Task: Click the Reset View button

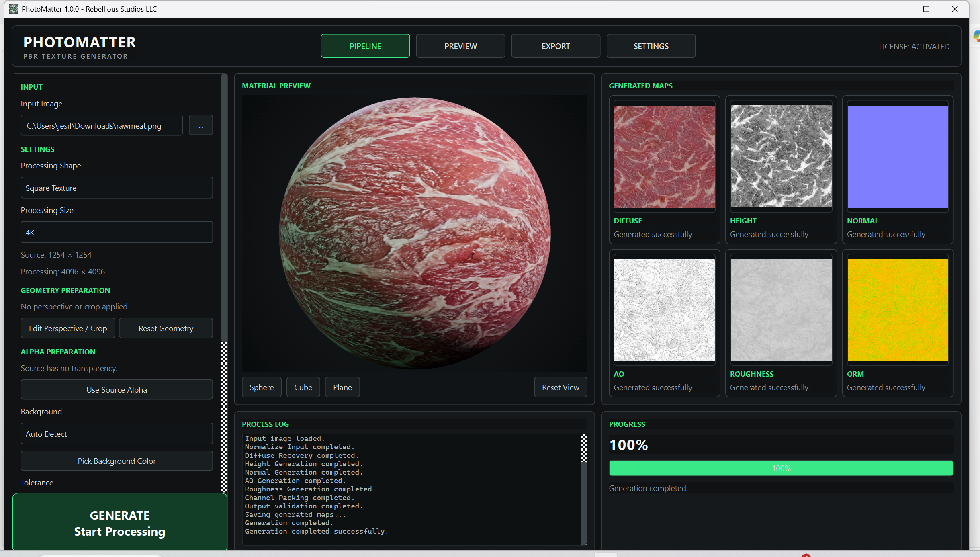Action: click(561, 387)
